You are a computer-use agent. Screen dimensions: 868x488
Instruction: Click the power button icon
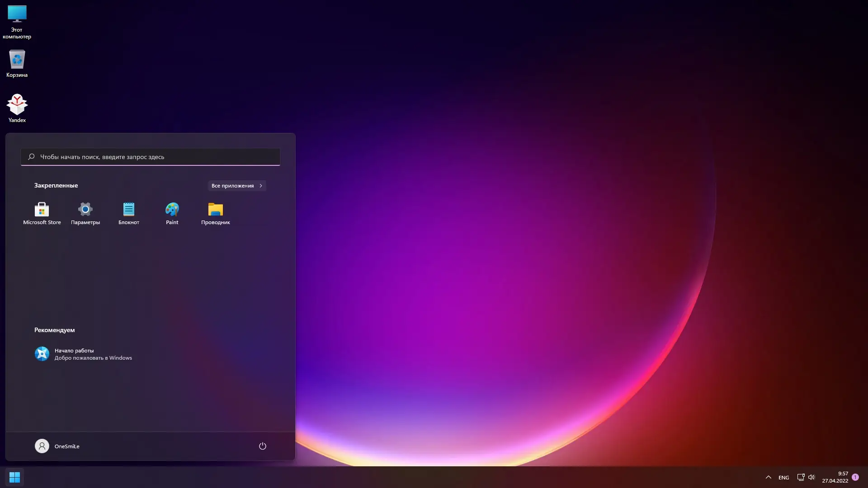pyautogui.click(x=262, y=446)
